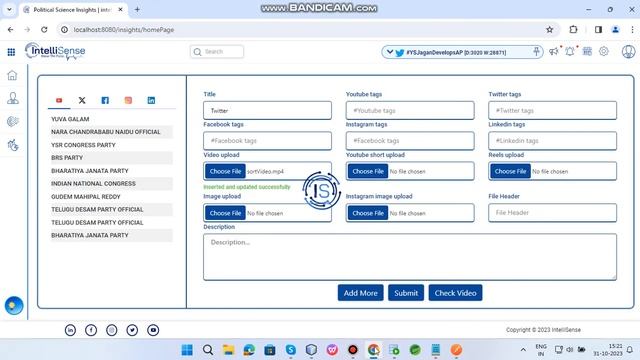The image size is (640, 360).
Task: Open the apps grid menu icon
Action: (11, 52)
